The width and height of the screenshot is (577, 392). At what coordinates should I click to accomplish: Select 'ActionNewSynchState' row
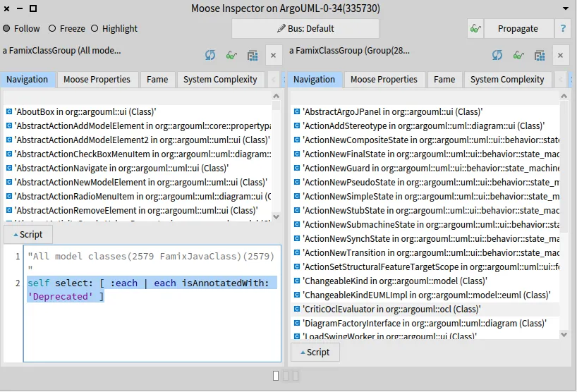pos(426,239)
